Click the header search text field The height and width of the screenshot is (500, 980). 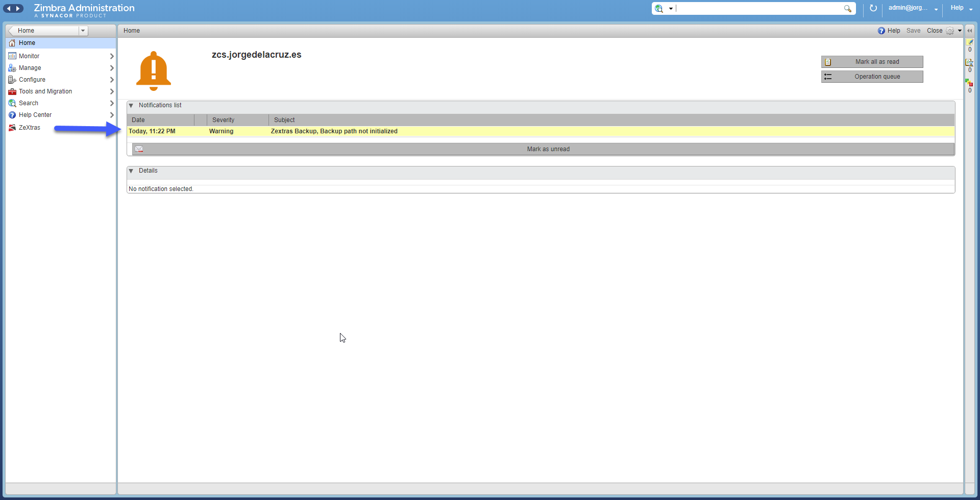pyautogui.click(x=759, y=9)
